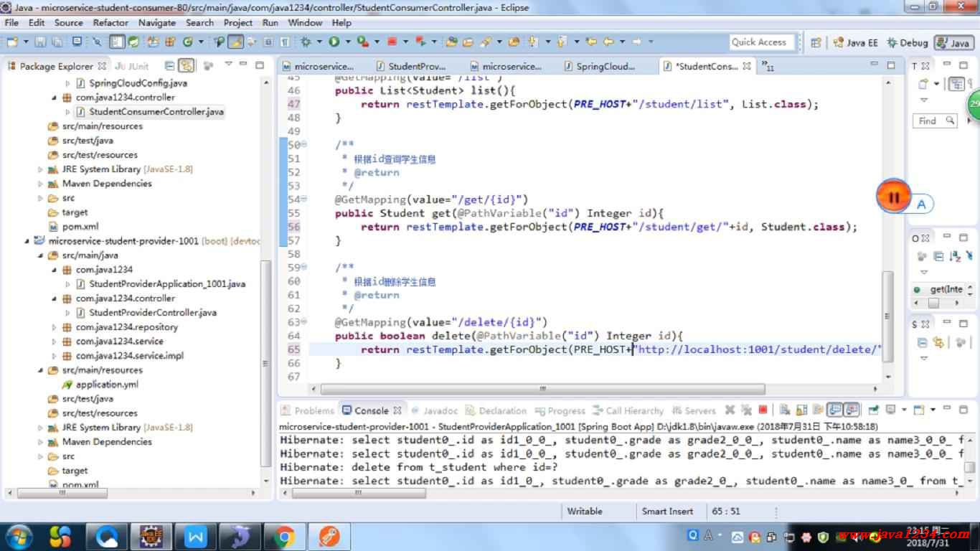Click the red Stop icon in main toolbar
The height and width of the screenshot is (551, 980).
pos(392,42)
